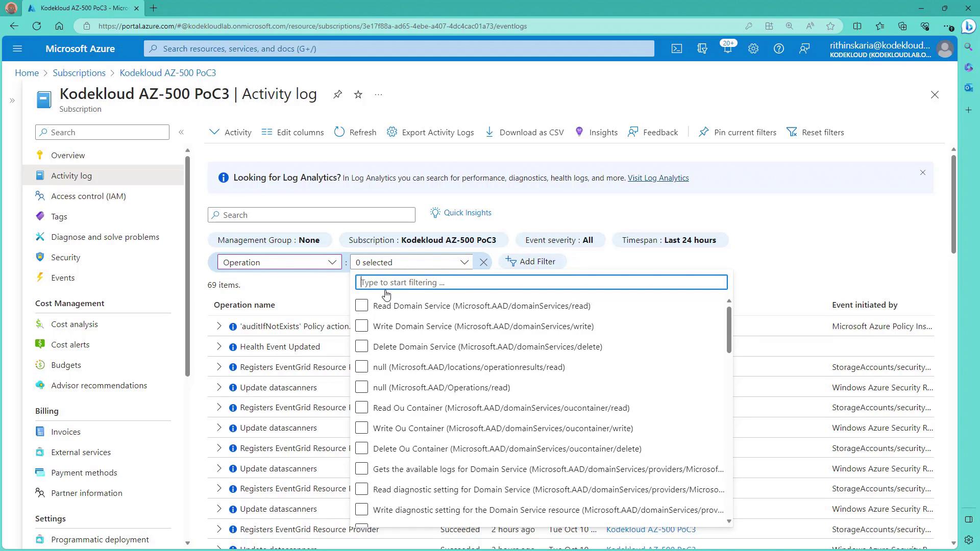The width and height of the screenshot is (980, 551).
Task: Check Write Domain Service operation
Action: [x=361, y=325]
